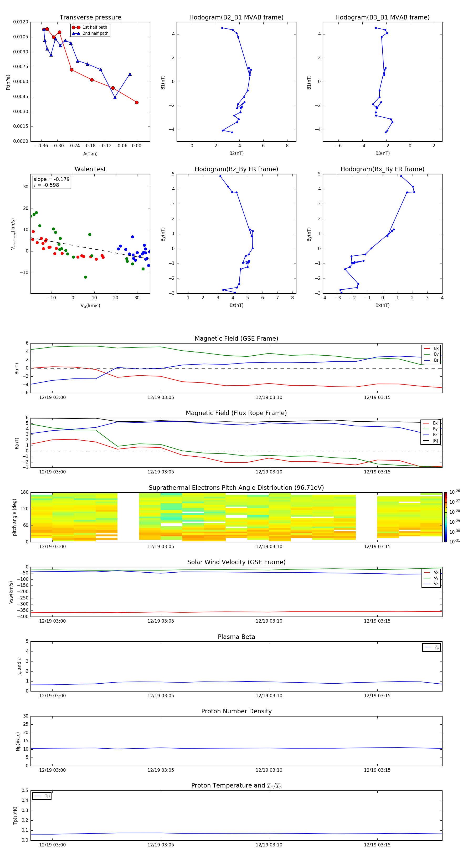Click the 'Vsw(km/s)' axis label
The width and height of the screenshot is (473, 868).
pos(11,592)
